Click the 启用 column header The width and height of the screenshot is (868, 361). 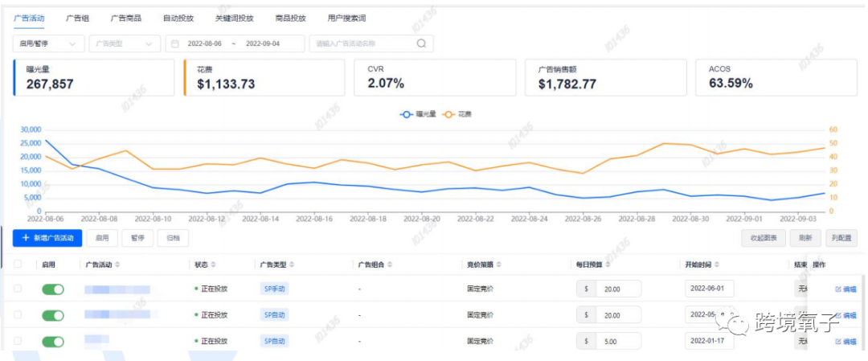[48, 265]
